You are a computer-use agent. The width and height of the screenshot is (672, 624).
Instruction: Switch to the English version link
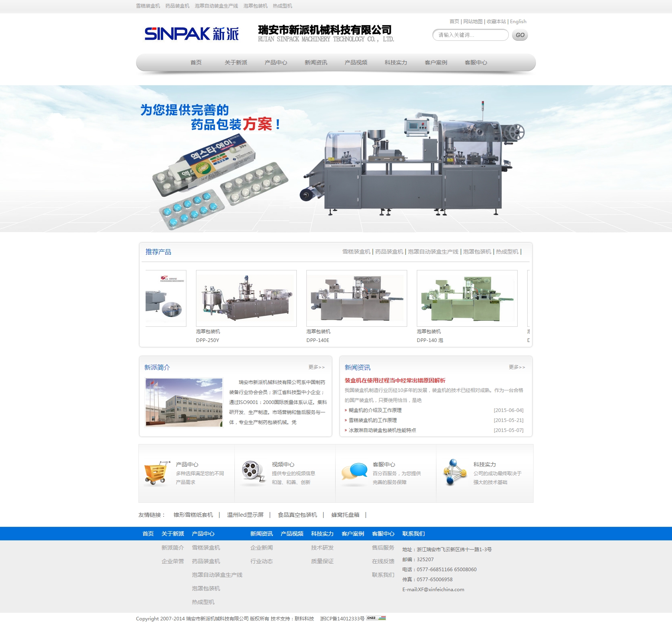(518, 22)
